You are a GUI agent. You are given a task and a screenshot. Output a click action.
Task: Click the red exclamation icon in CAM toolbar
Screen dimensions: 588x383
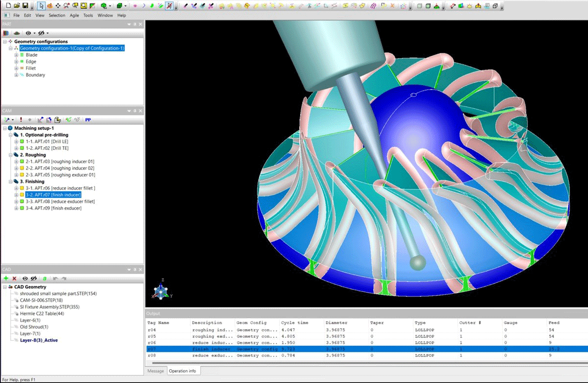tap(21, 120)
